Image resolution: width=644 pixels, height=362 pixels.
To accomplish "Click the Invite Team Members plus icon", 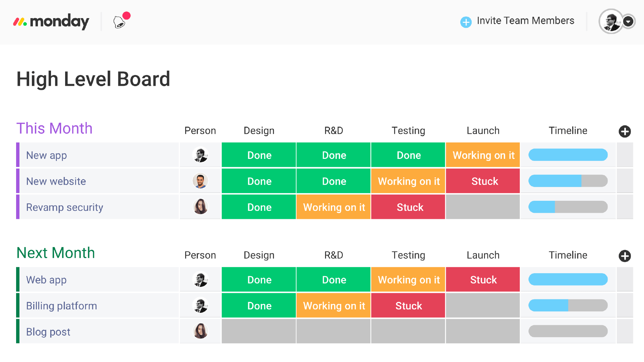I will 466,22.
